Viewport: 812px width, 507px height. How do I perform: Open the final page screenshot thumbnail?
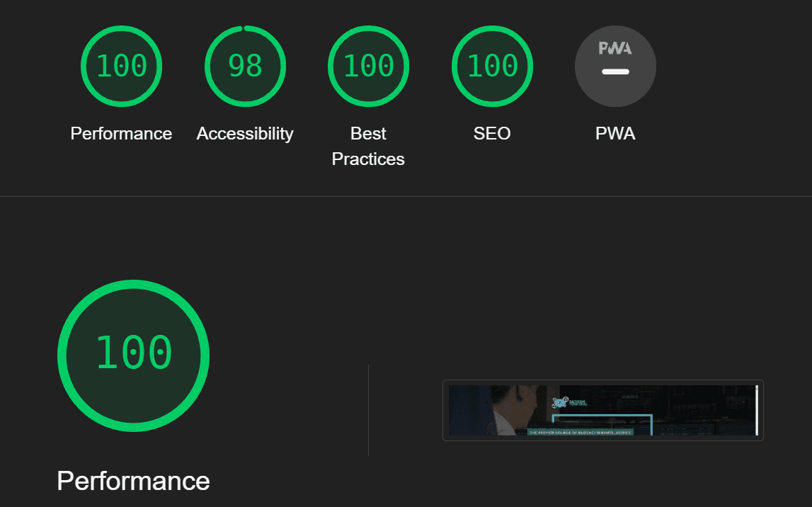click(x=602, y=410)
